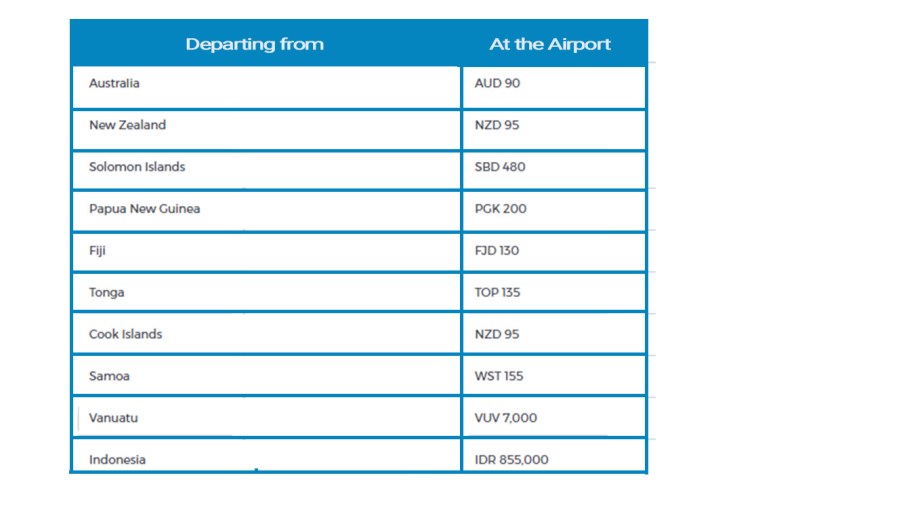Click the VUV 7,000 fee cell

point(554,418)
